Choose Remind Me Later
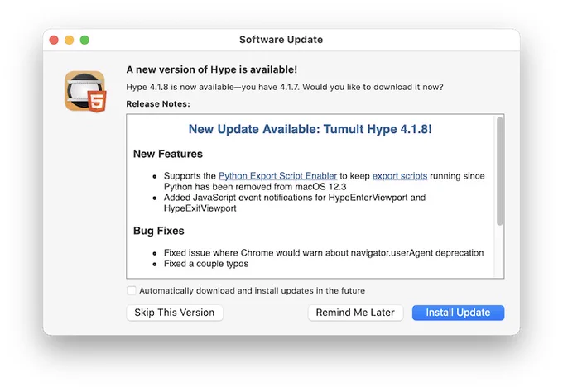 [355, 313]
